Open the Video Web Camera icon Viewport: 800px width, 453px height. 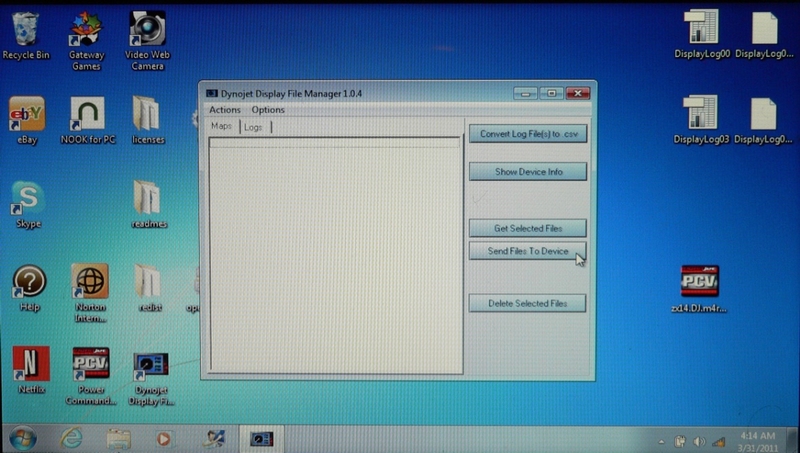[x=147, y=29]
